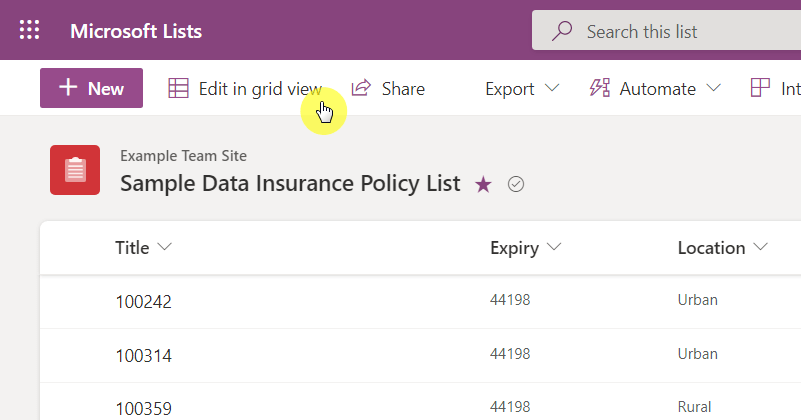Click the plus icon on New
The image size is (801, 420).
(x=68, y=87)
